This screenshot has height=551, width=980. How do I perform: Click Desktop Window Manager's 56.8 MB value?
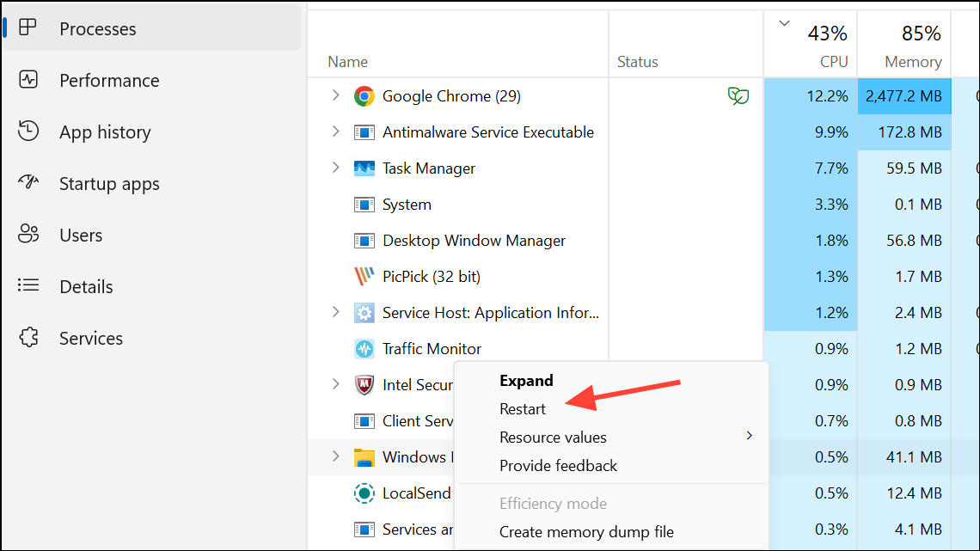915,241
